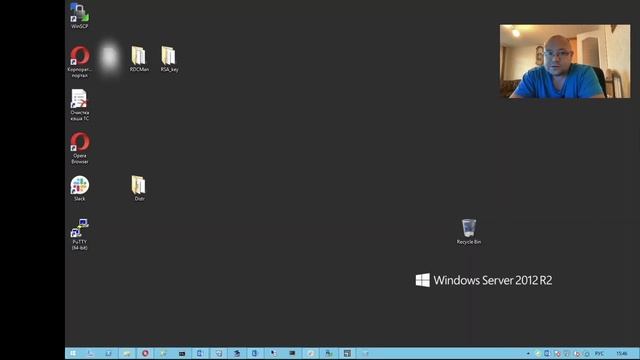Select the Distr folder on the desktop
The image size is (640, 360).
point(139,188)
